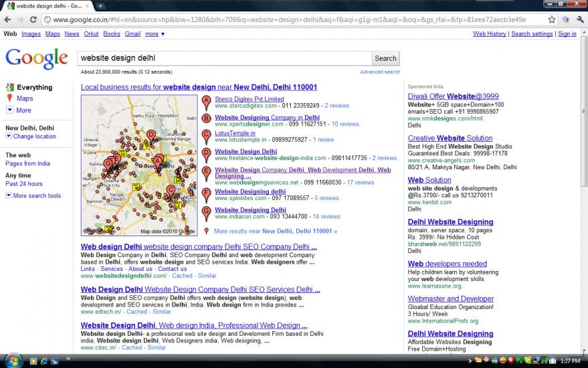Open Web developers needed sponsored link
This screenshot has height=368, width=588.
448,264
